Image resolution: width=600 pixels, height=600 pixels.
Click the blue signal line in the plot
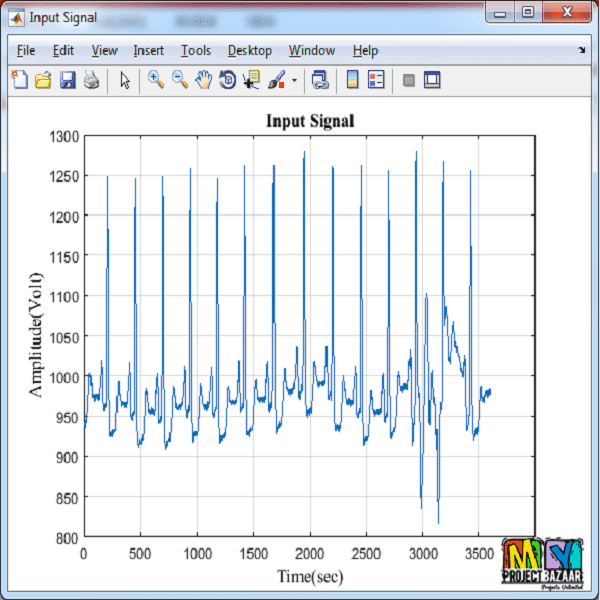(108, 250)
